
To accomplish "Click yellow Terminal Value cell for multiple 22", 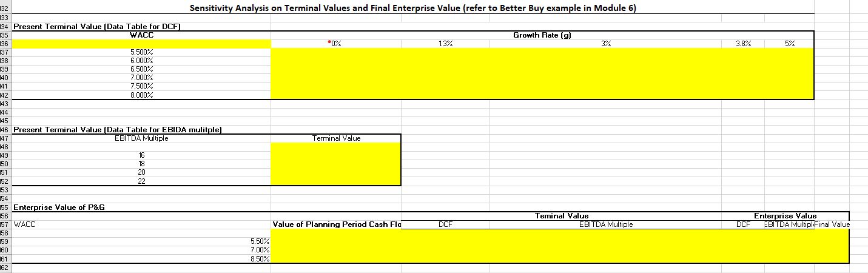I will [336, 181].
